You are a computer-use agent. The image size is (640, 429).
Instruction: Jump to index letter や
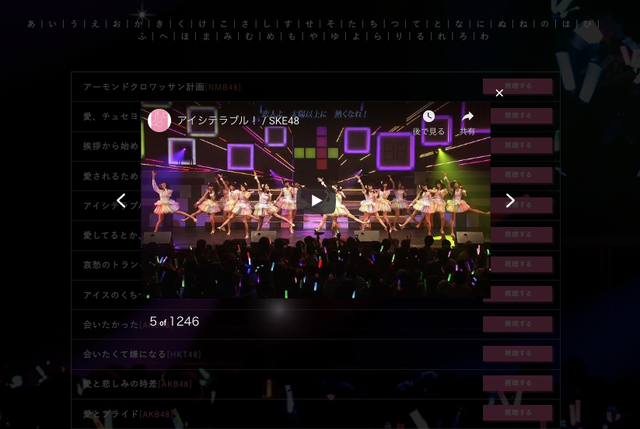(313, 36)
